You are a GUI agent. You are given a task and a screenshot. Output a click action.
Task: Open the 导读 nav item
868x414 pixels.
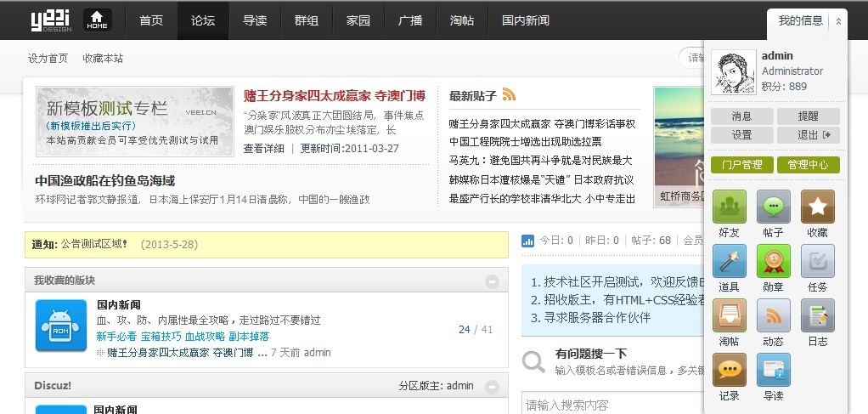pyautogui.click(x=255, y=20)
